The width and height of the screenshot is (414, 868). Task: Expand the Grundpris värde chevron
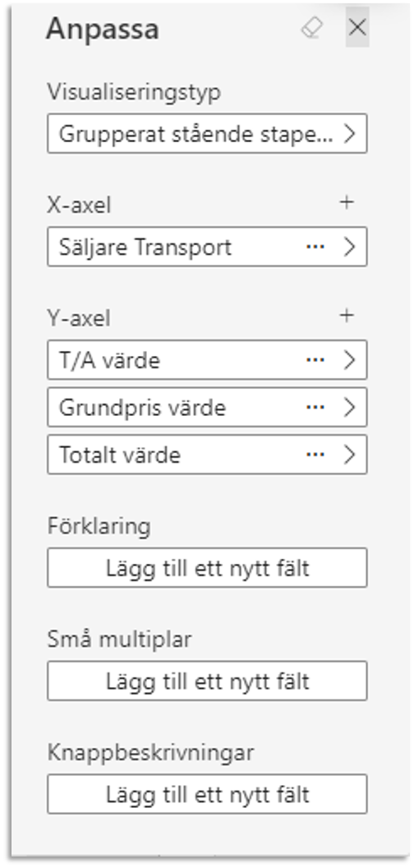point(349,407)
